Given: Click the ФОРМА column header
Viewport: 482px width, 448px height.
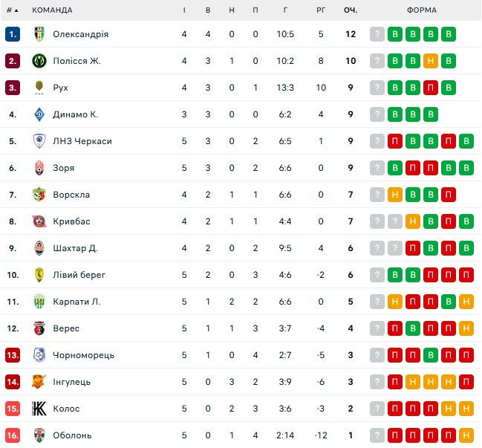Looking at the screenshot, I should pyautogui.click(x=422, y=10).
